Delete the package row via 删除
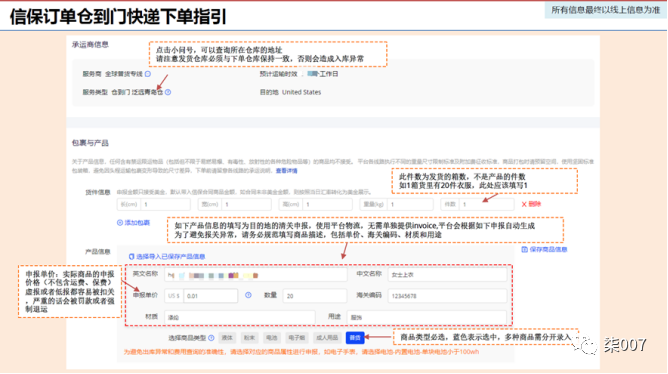668x374 pixels. [531, 204]
